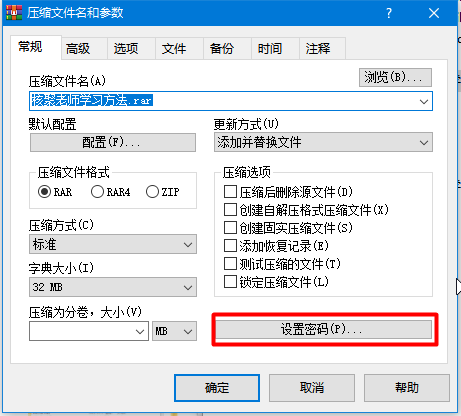The height and width of the screenshot is (416, 461).
Task: Select the RAR4 format radio button
Action: coord(97,192)
